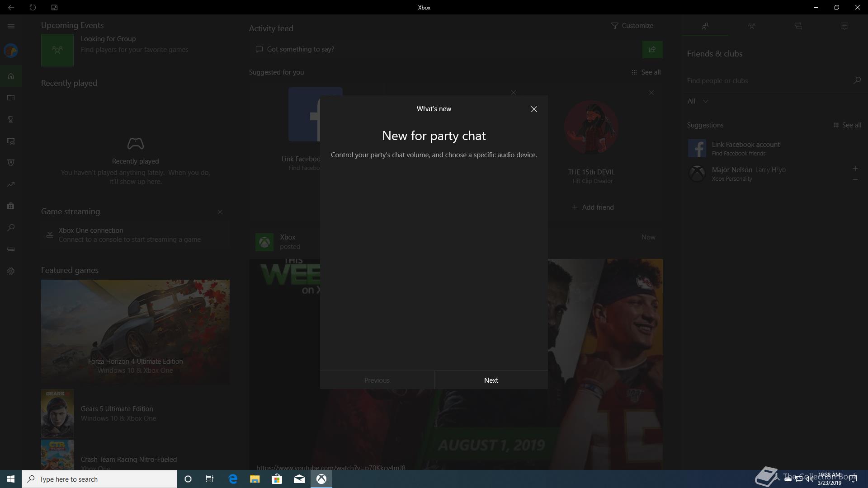
Task: Click See all for Suggested for you
Action: tap(646, 72)
